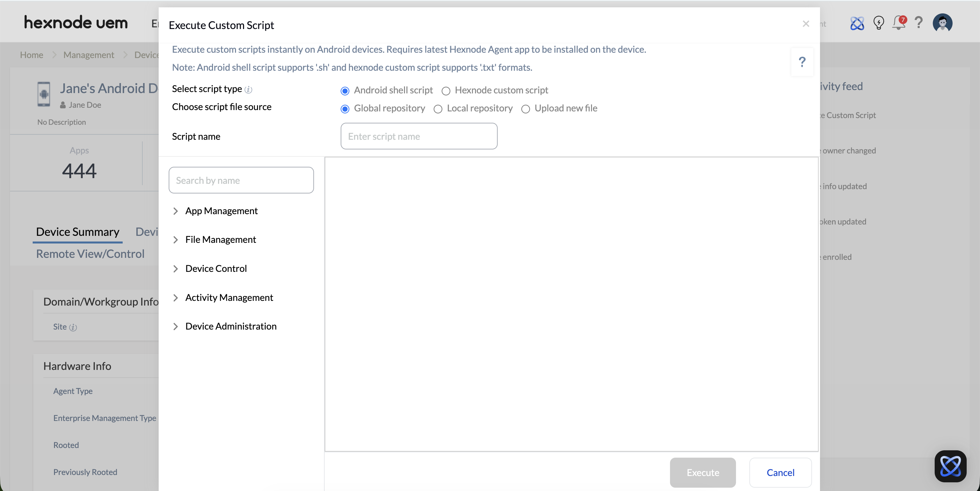
Task: Close the Execute Custom Script dialog
Action: [x=805, y=24]
